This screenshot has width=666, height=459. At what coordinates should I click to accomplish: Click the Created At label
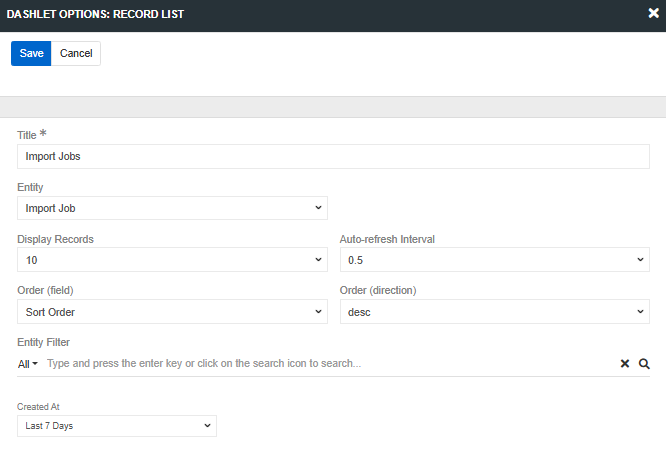pyautogui.click(x=38, y=407)
